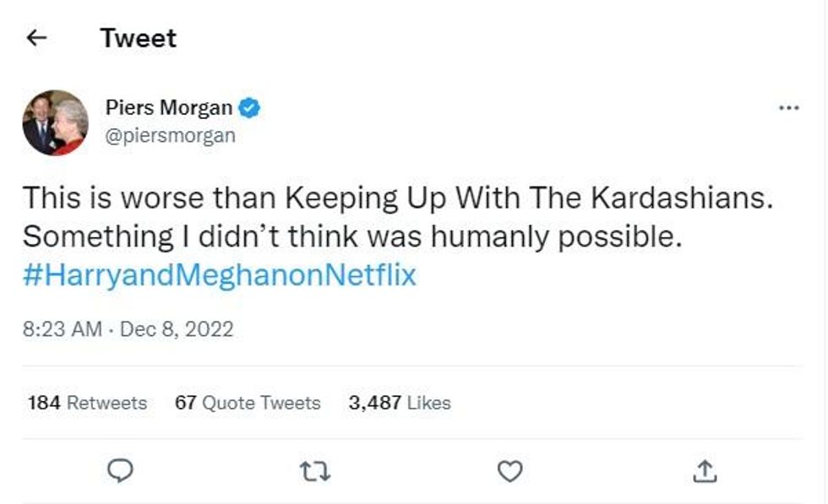The height and width of the screenshot is (504, 828).
Task: Click the Piers Morgan display name
Action: pyautogui.click(x=168, y=108)
